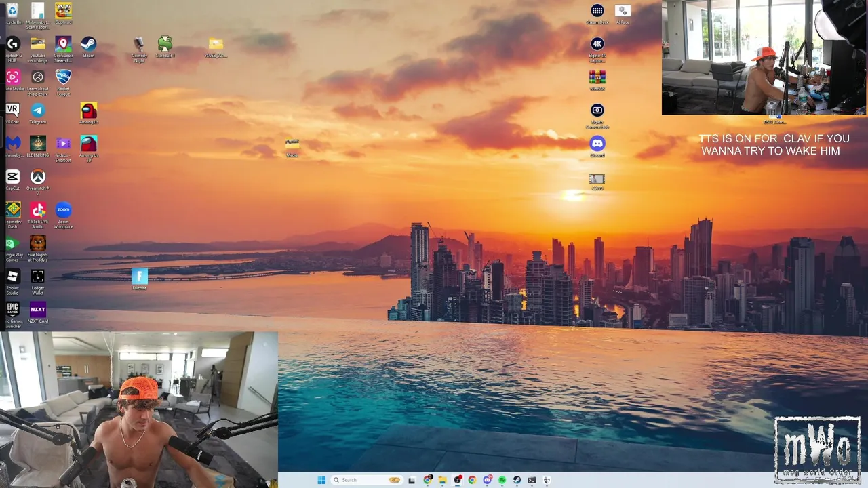
Task: Open the Windows Start menu
Action: point(321,480)
